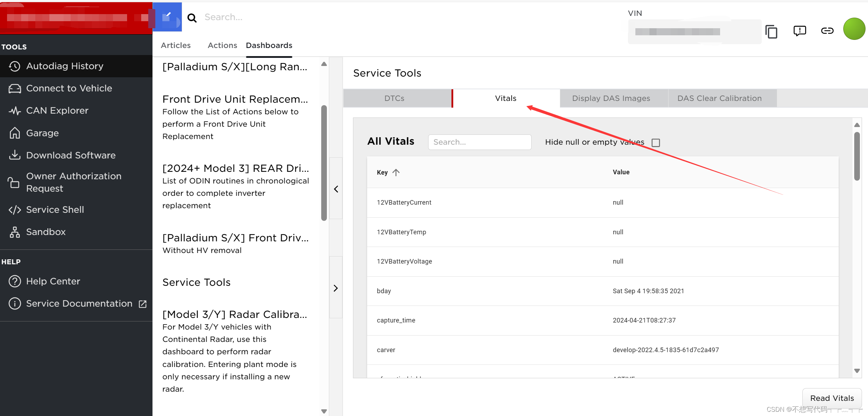Open the CAN Explorer tool
Viewport: 868px width, 416px height.
57,110
